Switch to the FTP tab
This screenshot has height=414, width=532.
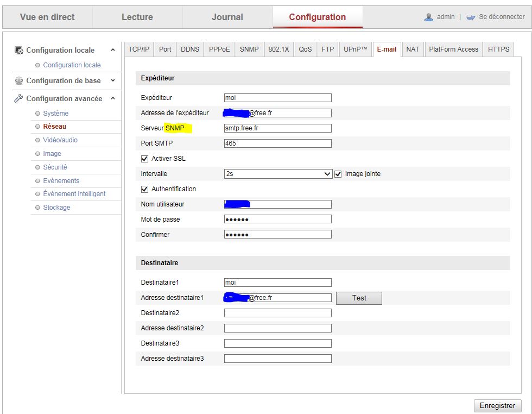[327, 49]
